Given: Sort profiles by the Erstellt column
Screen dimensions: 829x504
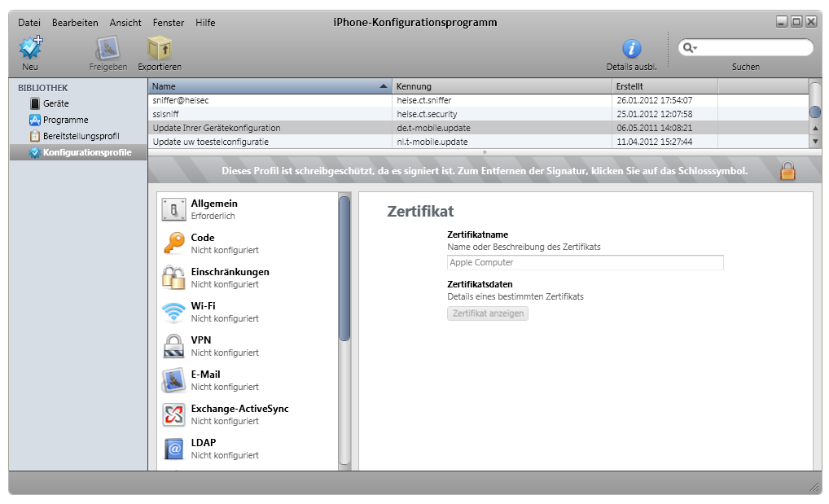Looking at the screenshot, I should [x=664, y=86].
